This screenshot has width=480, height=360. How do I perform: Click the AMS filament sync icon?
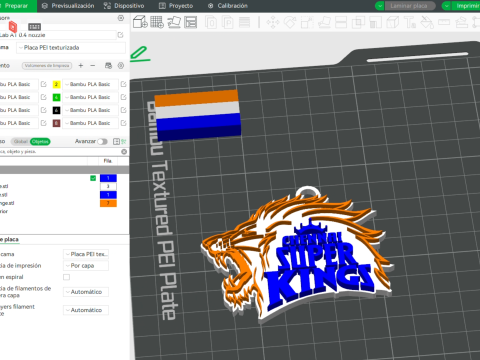tap(108, 66)
